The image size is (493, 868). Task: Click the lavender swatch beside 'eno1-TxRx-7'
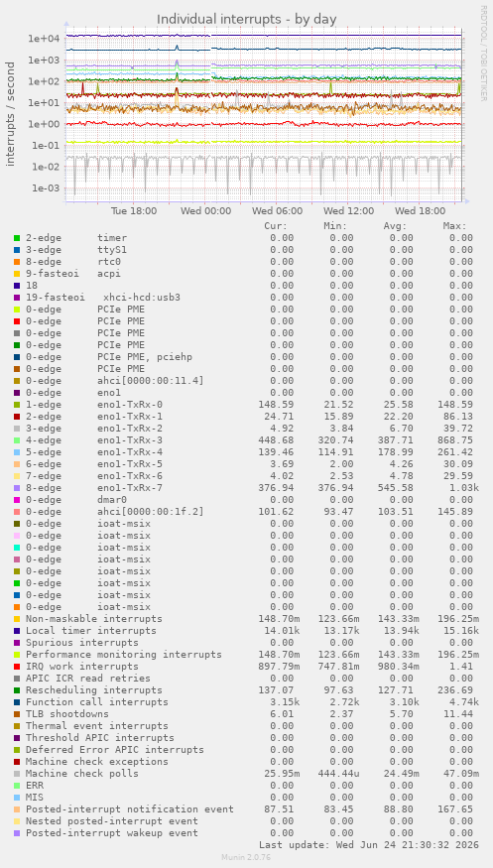click(x=17, y=488)
